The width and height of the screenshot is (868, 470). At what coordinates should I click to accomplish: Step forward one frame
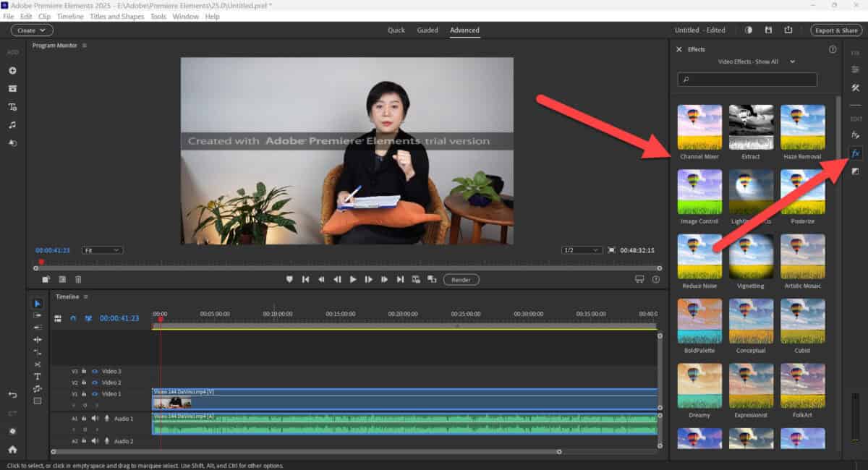point(369,279)
